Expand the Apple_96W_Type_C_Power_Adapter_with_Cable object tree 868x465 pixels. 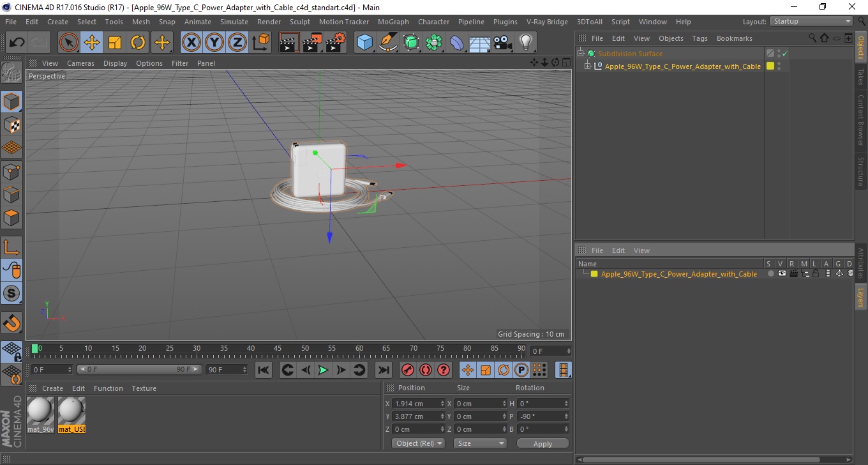[588, 66]
